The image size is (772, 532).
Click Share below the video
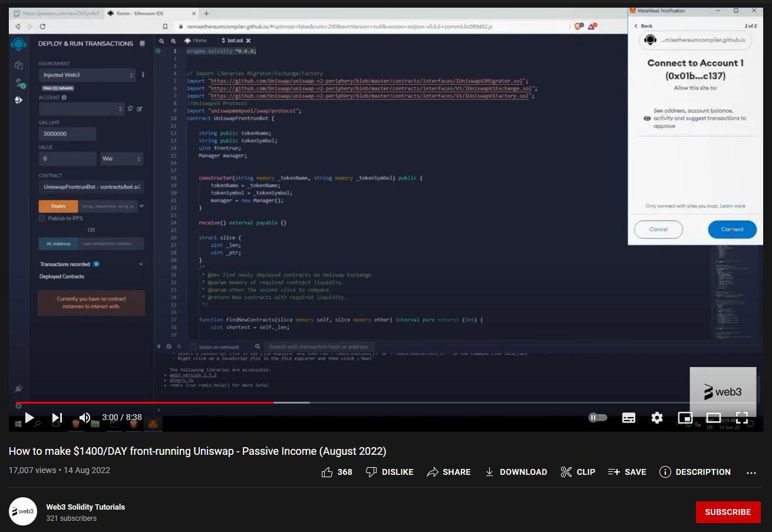[x=449, y=472]
